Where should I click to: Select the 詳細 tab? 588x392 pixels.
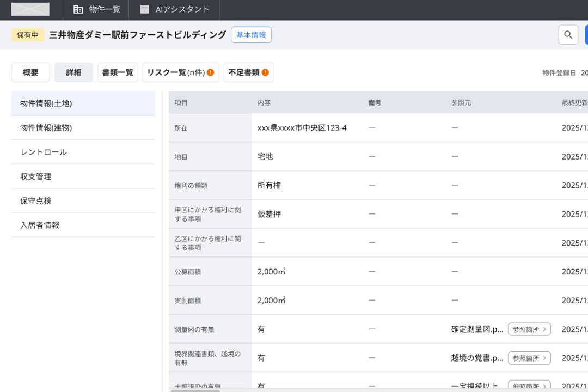coord(73,72)
